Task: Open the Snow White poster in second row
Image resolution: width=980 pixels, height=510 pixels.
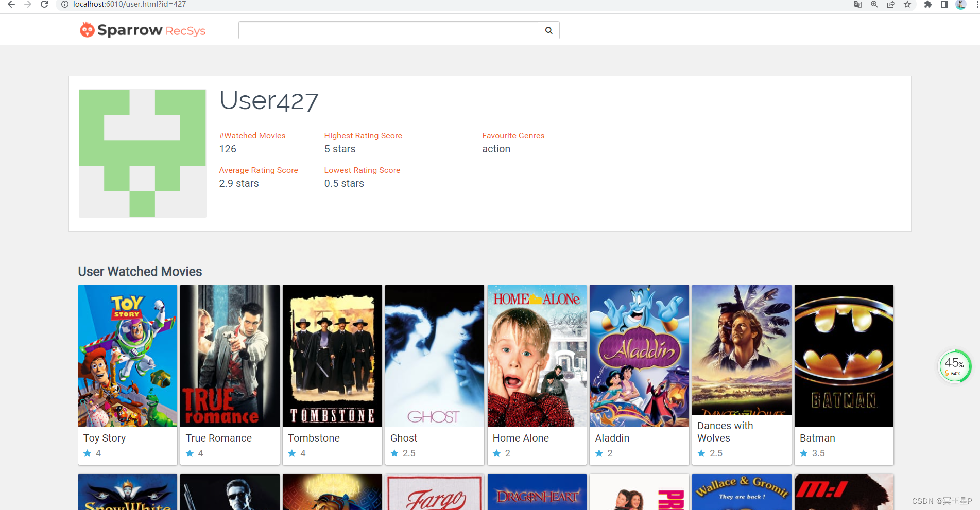Action: pyautogui.click(x=128, y=492)
